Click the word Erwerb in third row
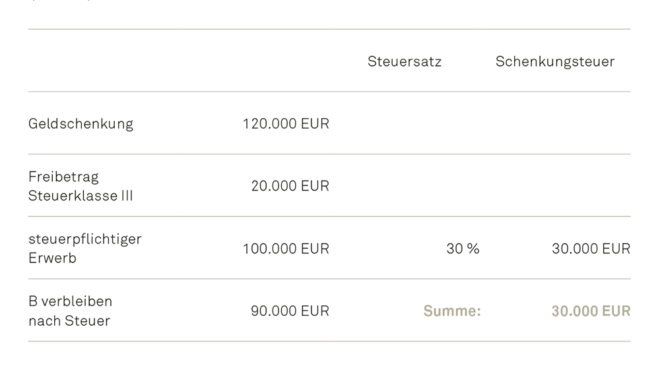Image resolution: width=660 pixels, height=370 pixels. tap(52, 258)
